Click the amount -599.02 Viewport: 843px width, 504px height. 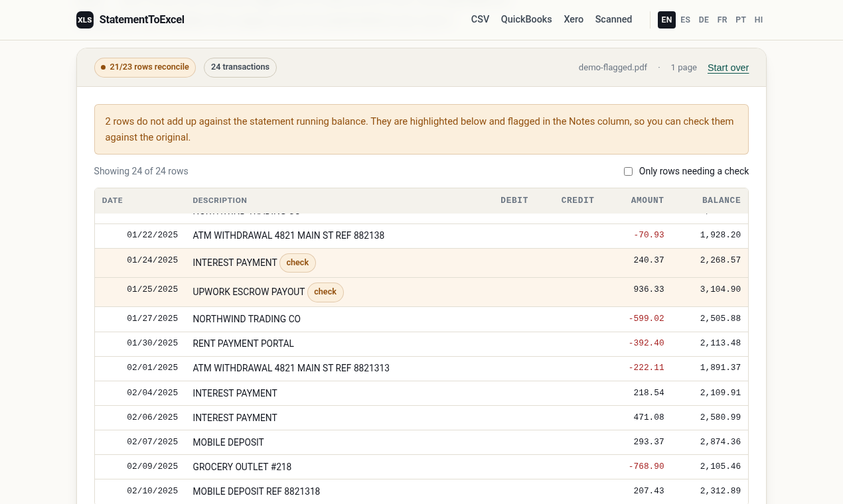click(x=647, y=318)
